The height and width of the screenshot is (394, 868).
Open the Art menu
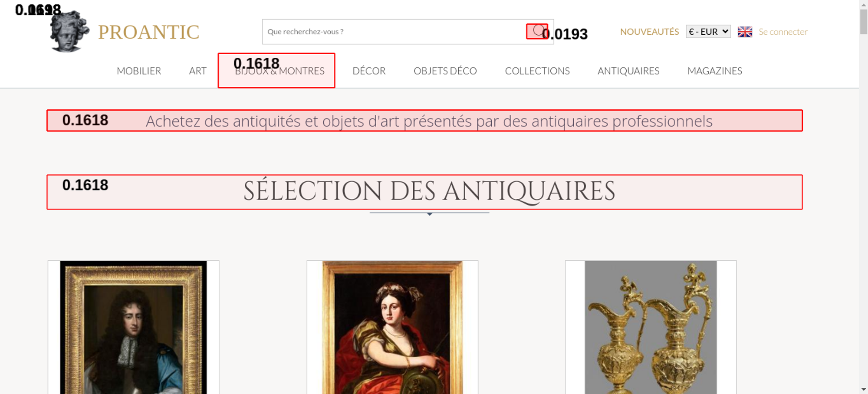tap(197, 71)
